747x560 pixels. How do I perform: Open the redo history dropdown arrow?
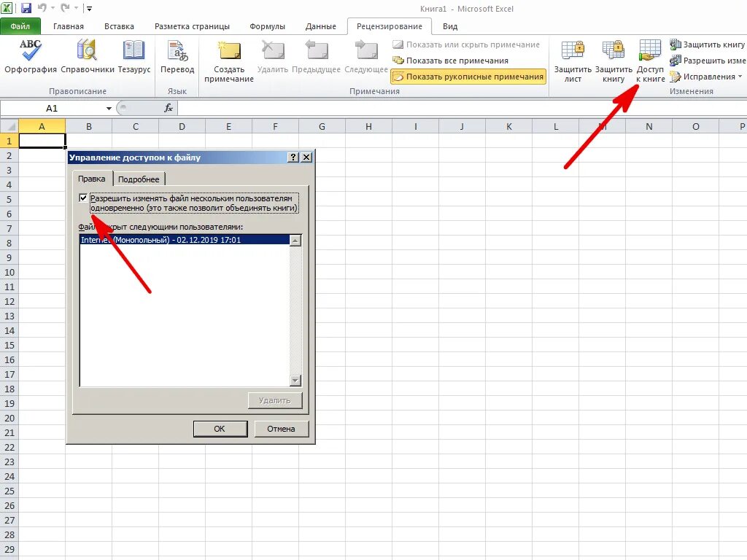76,8
